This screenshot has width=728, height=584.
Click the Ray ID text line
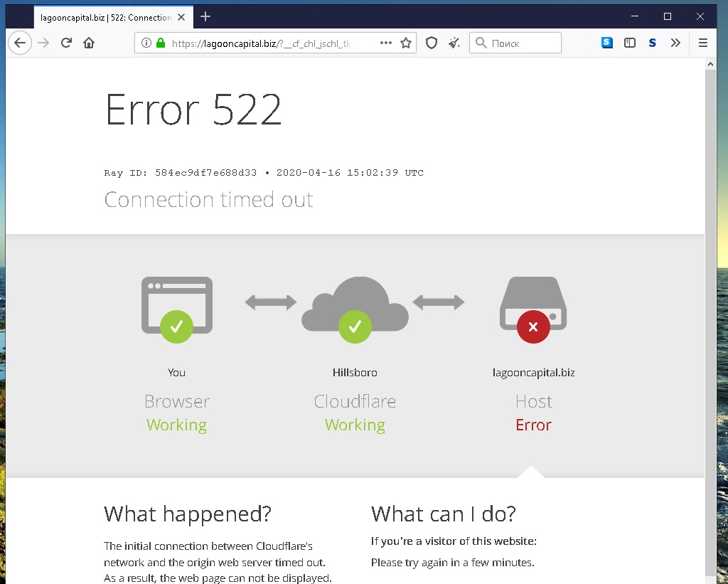tap(264, 173)
